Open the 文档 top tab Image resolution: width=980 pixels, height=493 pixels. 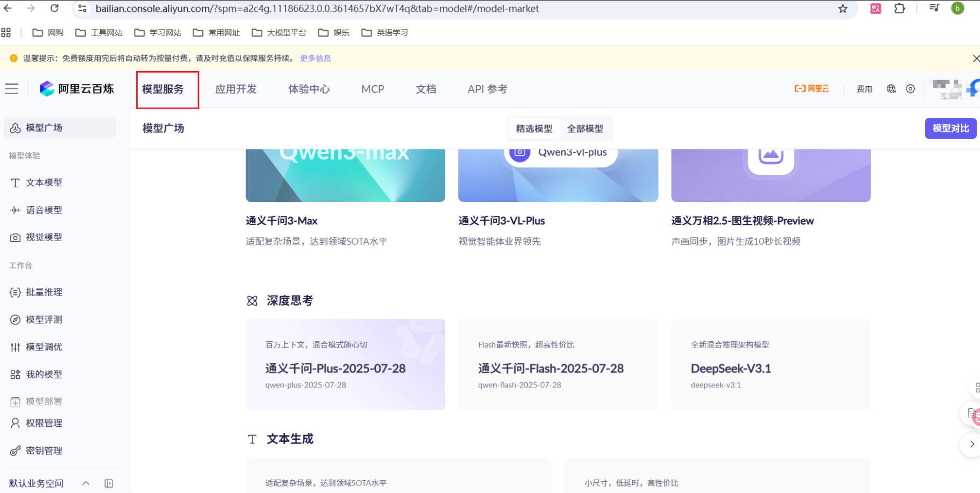426,89
